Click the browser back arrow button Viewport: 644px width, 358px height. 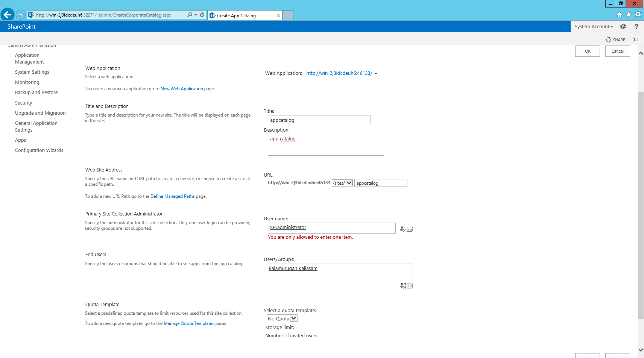[x=7, y=15]
